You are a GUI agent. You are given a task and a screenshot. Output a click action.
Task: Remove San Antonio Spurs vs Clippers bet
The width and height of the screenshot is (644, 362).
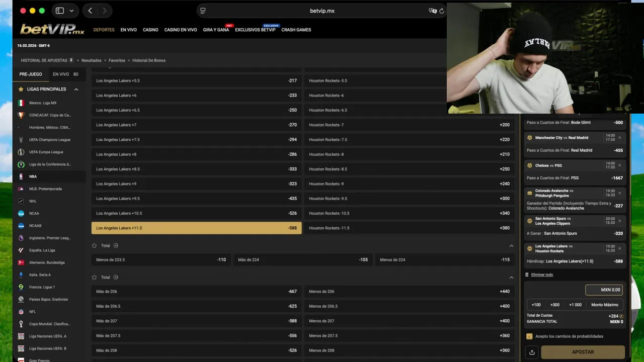[619, 221]
